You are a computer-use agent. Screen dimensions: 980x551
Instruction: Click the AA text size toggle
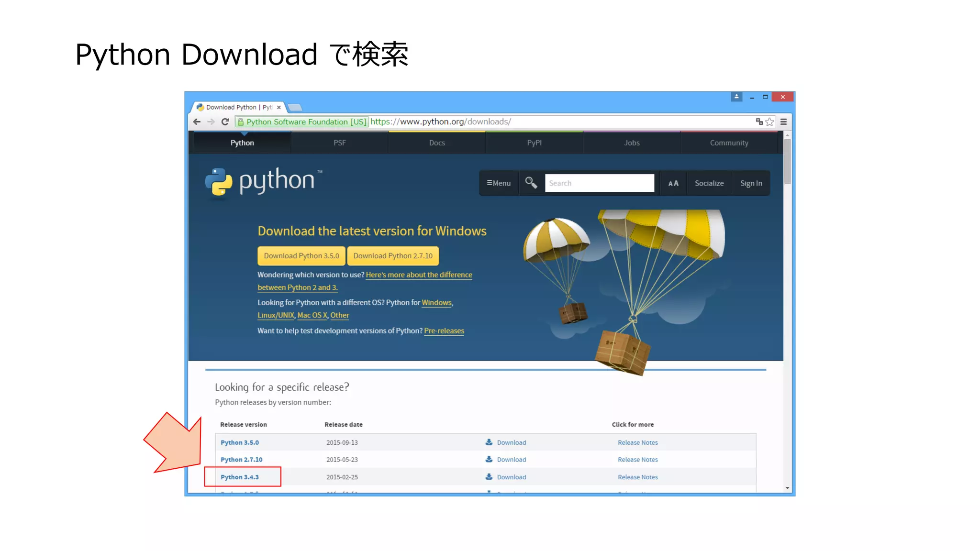[673, 183]
